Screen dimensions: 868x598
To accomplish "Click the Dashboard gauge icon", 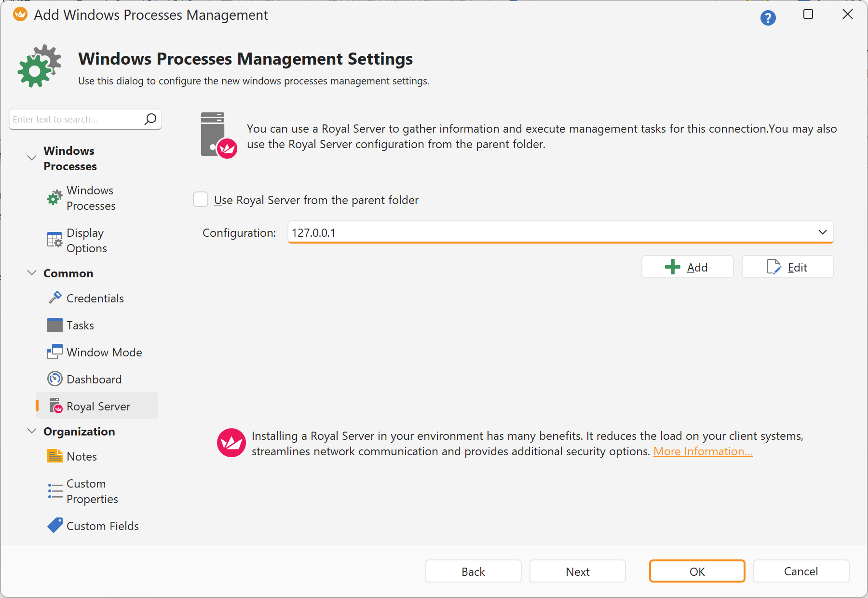I will coord(55,379).
